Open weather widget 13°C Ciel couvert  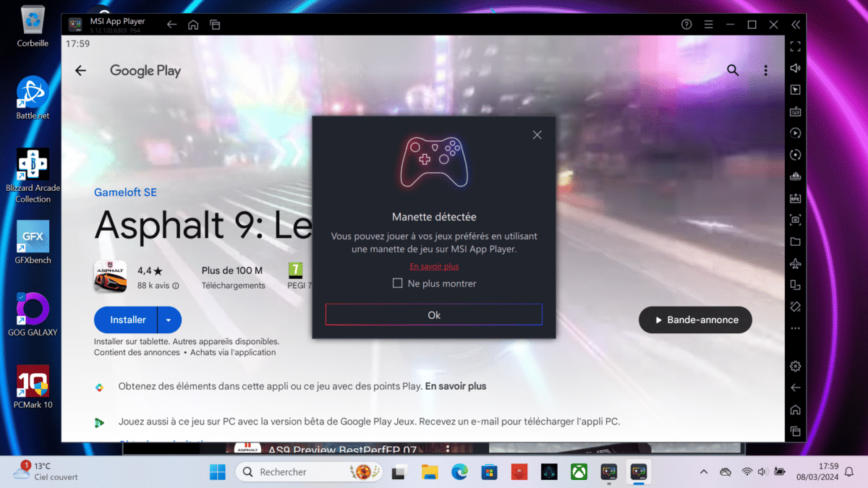click(45, 471)
